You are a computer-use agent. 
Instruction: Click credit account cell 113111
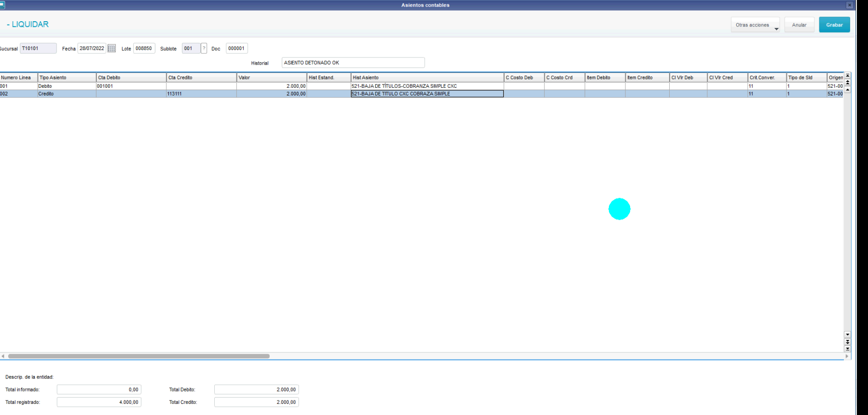point(202,94)
